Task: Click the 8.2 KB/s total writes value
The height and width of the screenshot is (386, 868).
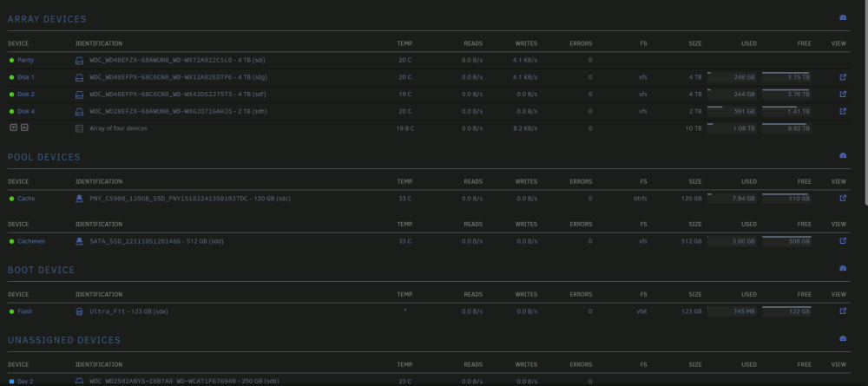Action: pos(525,128)
